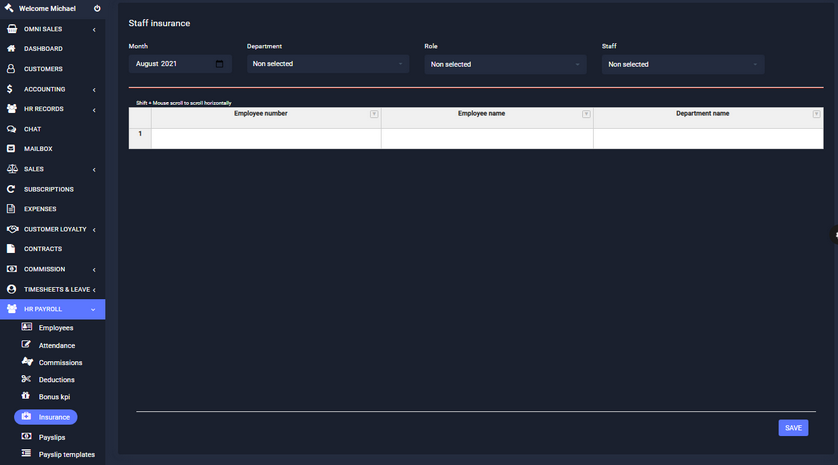This screenshot has height=465, width=838.
Task: Open Chat via its speech bubble icon
Action: coord(11,129)
